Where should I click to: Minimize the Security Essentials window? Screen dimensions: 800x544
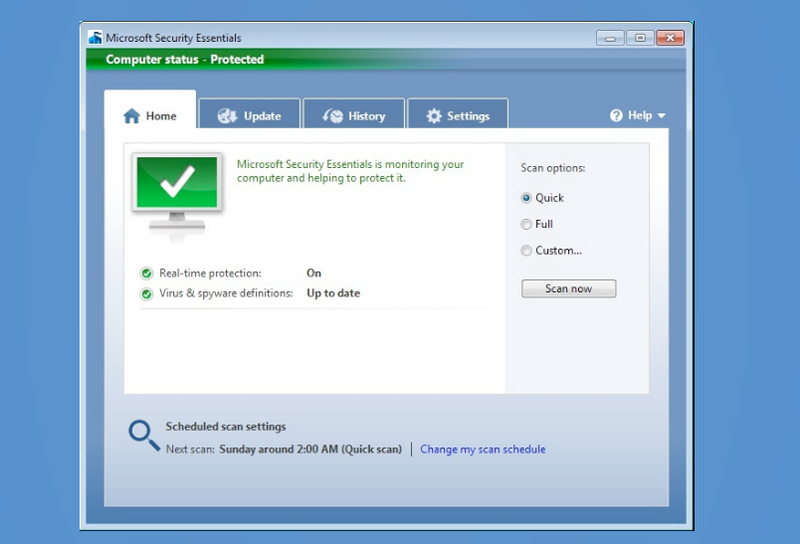click(610, 38)
